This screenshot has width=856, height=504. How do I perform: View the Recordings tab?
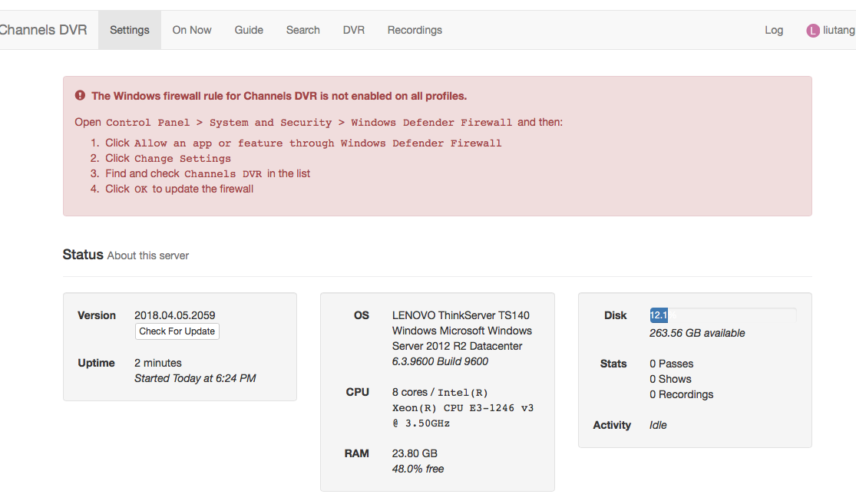click(x=414, y=29)
